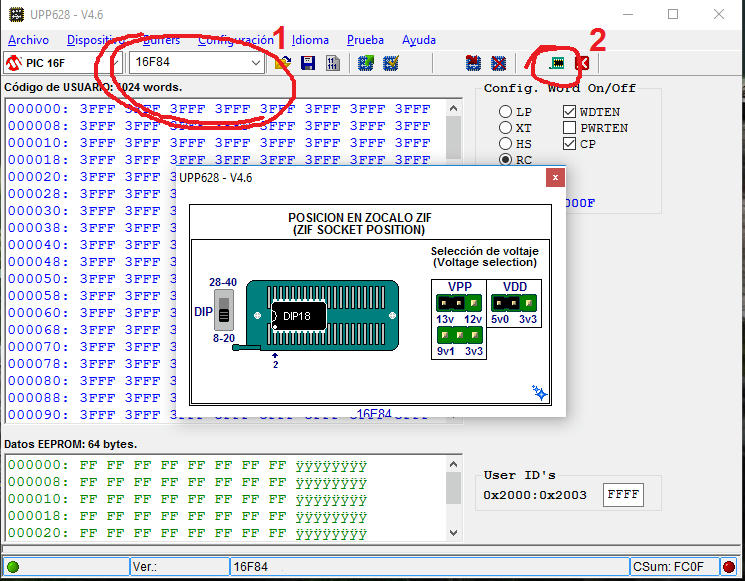
Task: Click first FF byte in EEPROM row 000000
Action: (88, 465)
